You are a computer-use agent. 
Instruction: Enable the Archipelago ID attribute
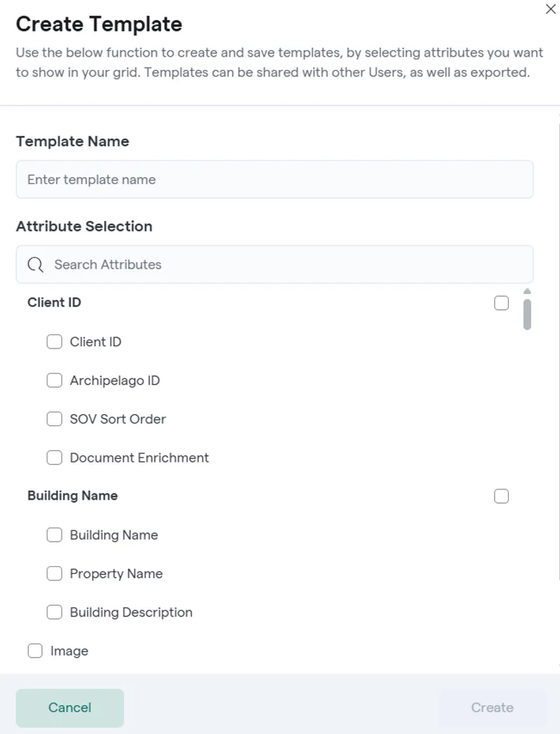point(55,381)
